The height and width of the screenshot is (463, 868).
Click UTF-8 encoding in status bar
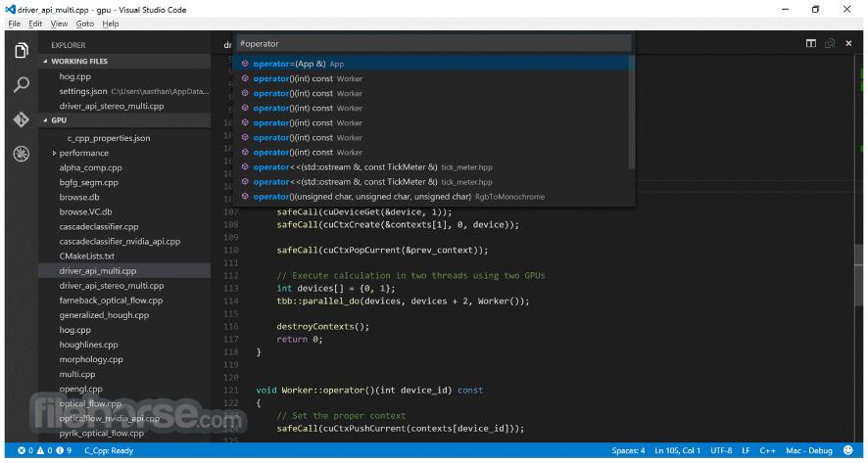coord(721,450)
